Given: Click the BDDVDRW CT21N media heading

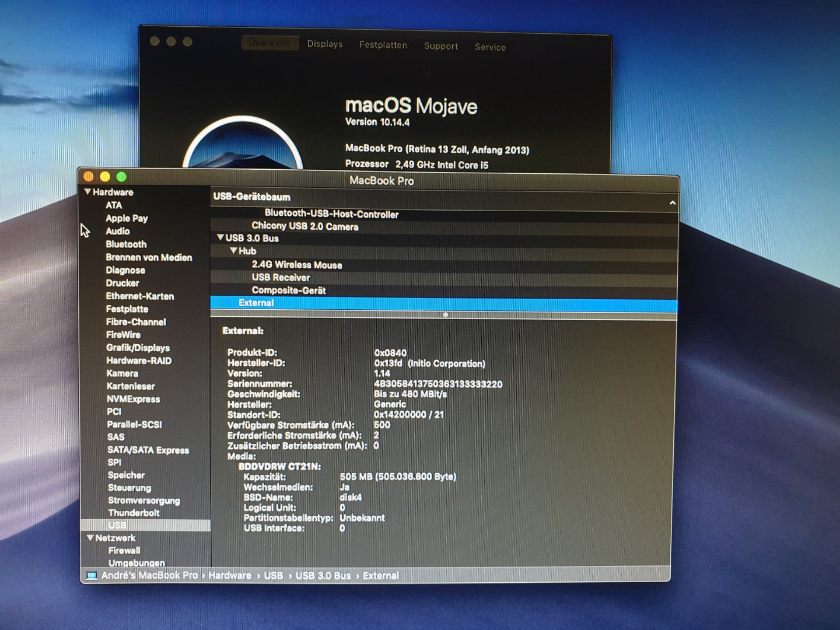Looking at the screenshot, I should point(279,467).
